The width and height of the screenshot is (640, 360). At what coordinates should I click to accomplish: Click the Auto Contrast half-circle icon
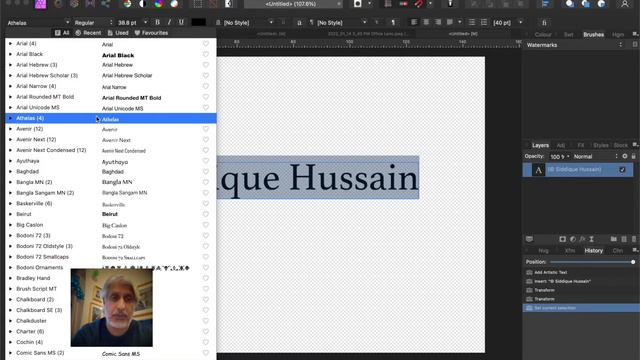(x=143, y=4)
